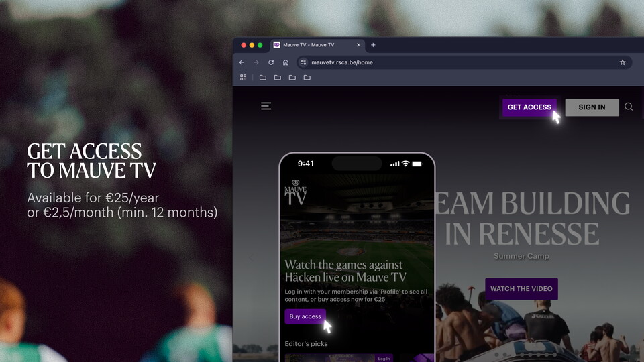This screenshot has height=362, width=644.
Task: Open a new browser tab
Action: (374, 45)
